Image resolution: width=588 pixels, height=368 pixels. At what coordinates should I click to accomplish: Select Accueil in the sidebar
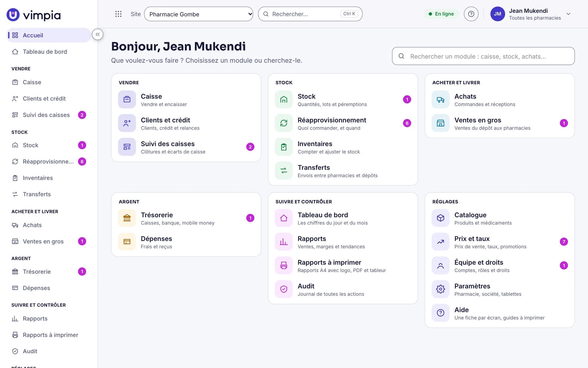click(49, 35)
